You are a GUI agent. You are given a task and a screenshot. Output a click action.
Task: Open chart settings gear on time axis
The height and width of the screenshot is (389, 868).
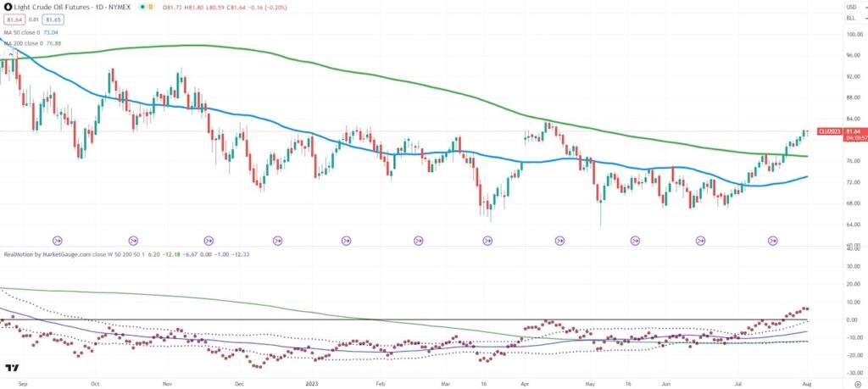point(857,383)
